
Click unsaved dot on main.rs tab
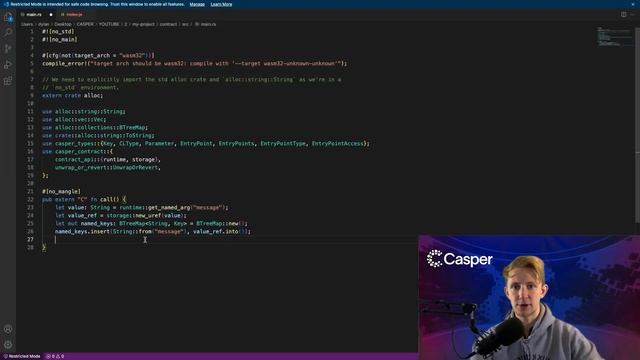(x=51, y=14)
